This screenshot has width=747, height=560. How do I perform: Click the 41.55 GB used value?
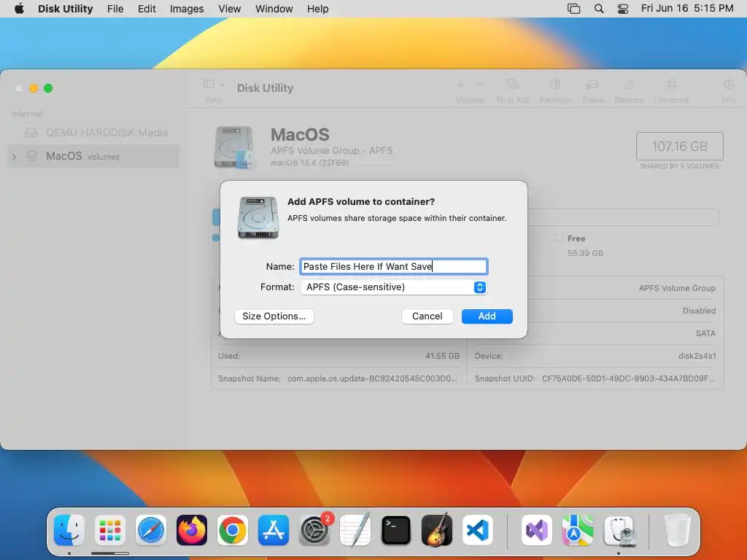coord(442,356)
